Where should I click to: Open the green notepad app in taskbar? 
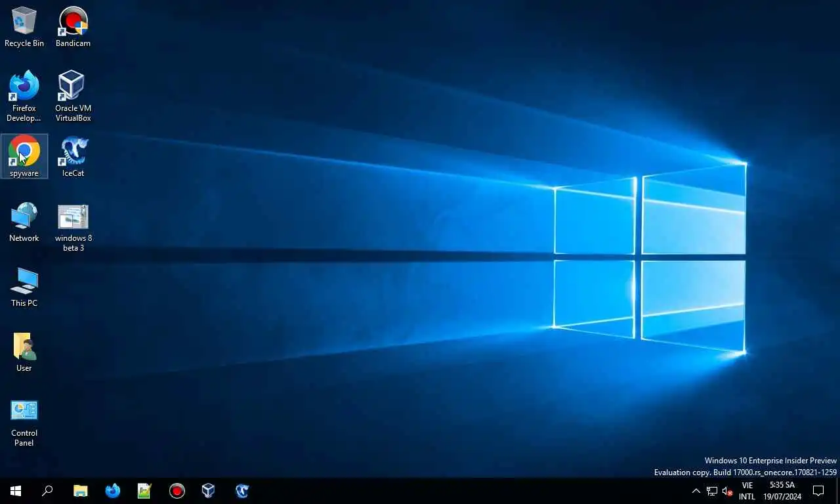(x=144, y=491)
